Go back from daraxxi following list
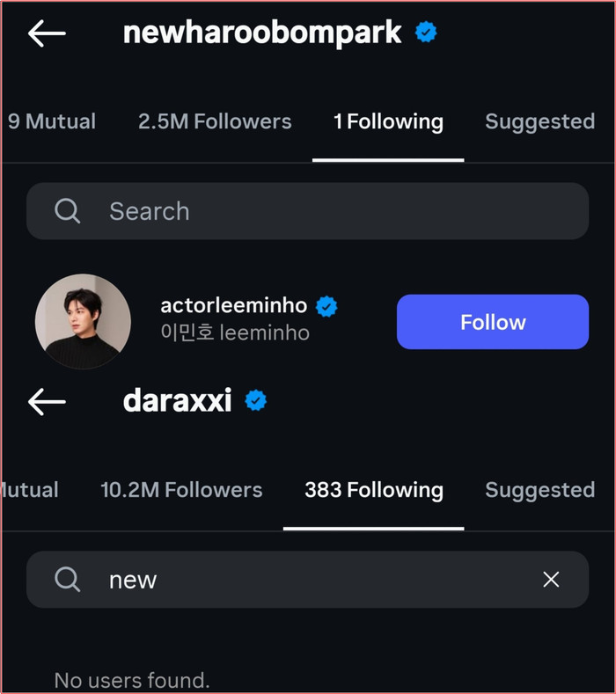 click(x=47, y=402)
